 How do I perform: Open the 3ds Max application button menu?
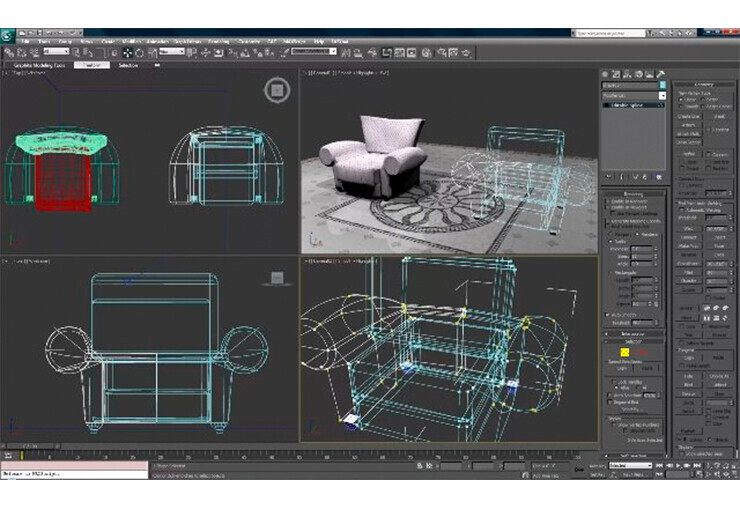[x=8, y=36]
